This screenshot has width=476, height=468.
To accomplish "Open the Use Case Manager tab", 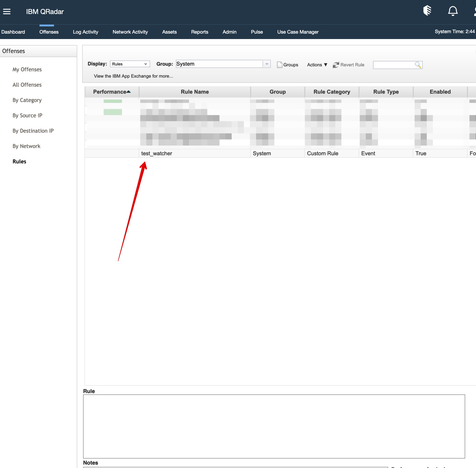I will (x=298, y=32).
